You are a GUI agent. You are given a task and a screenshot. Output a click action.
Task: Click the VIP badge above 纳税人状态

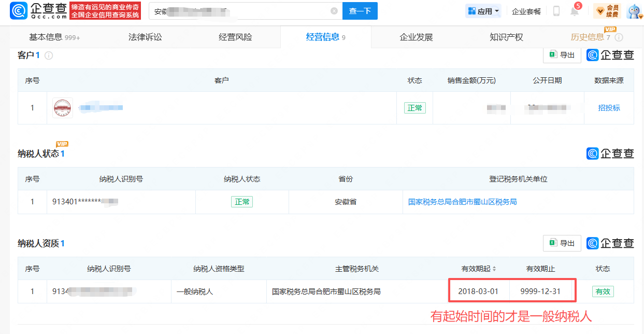tap(62, 144)
